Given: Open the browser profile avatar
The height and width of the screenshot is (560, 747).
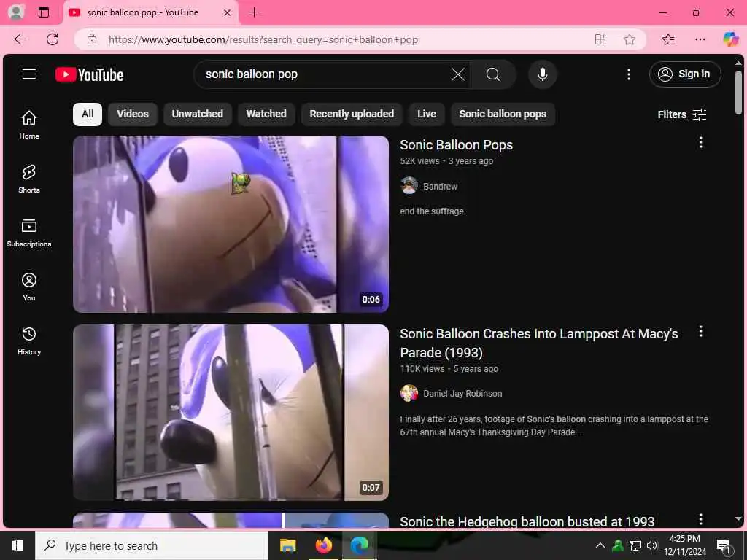Looking at the screenshot, I should [16, 12].
